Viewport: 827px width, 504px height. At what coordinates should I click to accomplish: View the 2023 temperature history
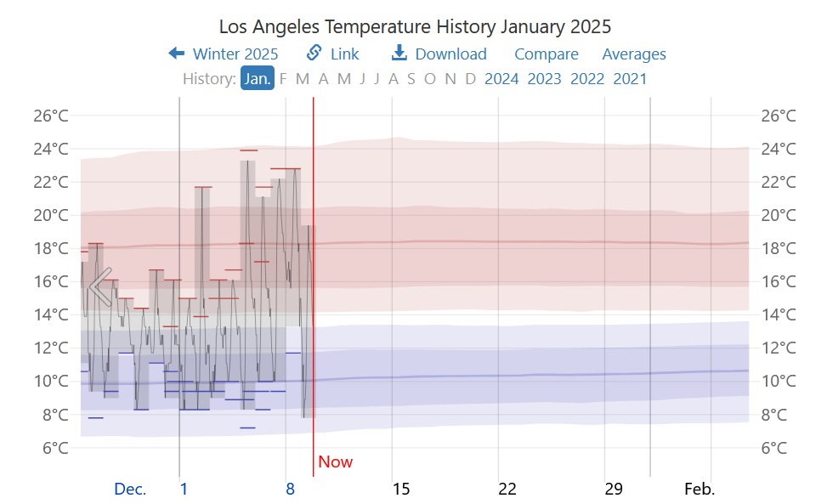pos(544,79)
